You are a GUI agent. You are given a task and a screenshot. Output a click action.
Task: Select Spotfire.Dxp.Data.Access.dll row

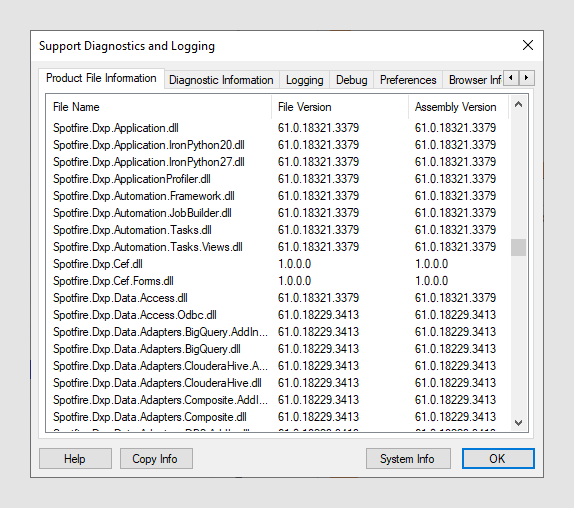(277, 298)
